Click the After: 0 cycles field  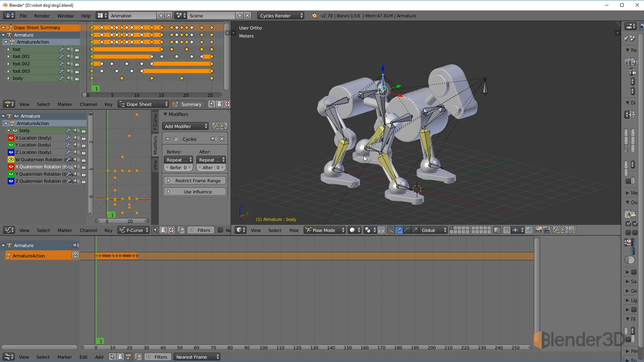coord(212,167)
